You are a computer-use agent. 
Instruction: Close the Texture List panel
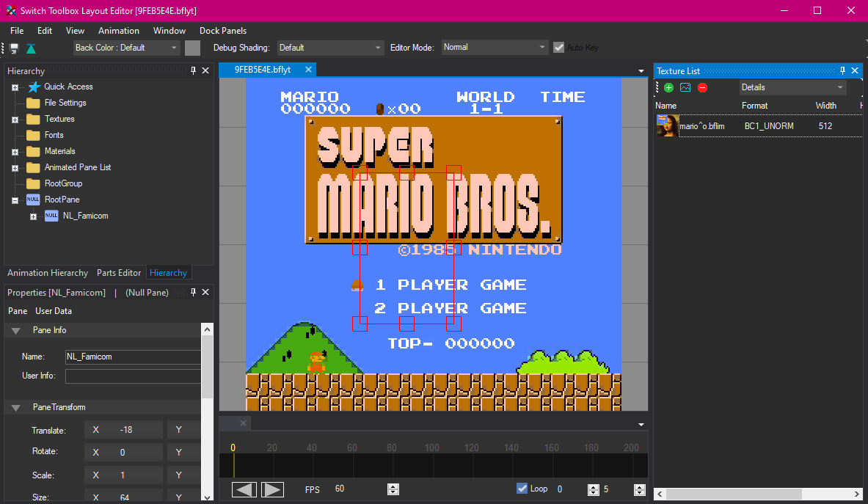coord(855,71)
